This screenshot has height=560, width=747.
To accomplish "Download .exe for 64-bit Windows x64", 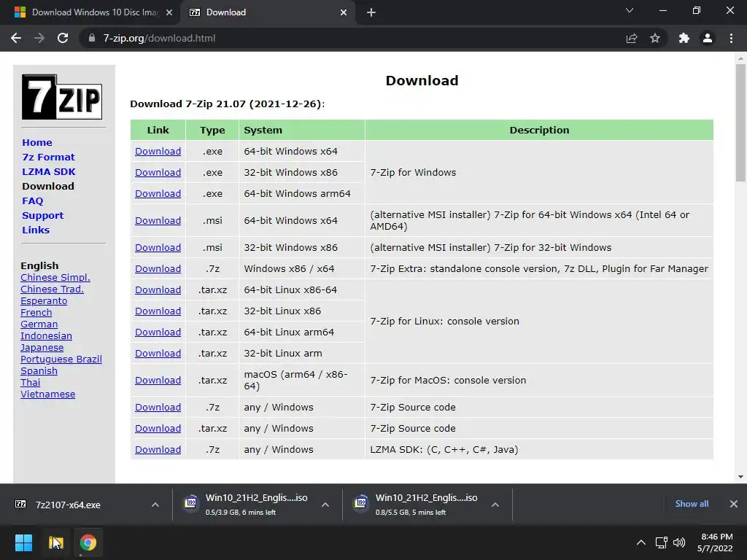I will click(158, 152).
